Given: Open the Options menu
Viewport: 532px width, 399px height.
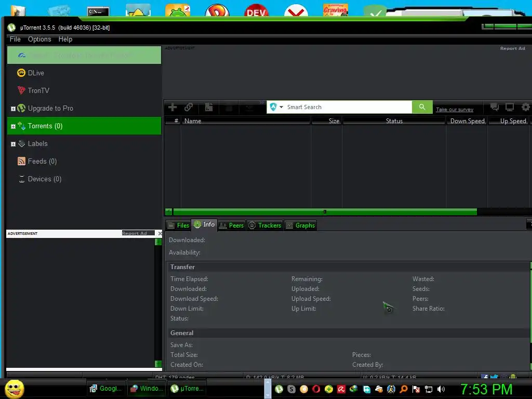Looking at the screenshot, I should click(x=39, y=39).
